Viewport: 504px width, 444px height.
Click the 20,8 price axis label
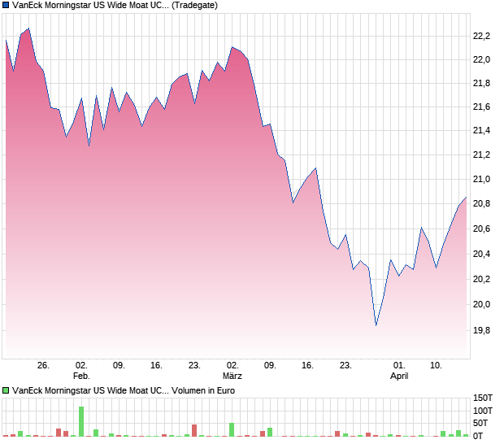point(481,204)
